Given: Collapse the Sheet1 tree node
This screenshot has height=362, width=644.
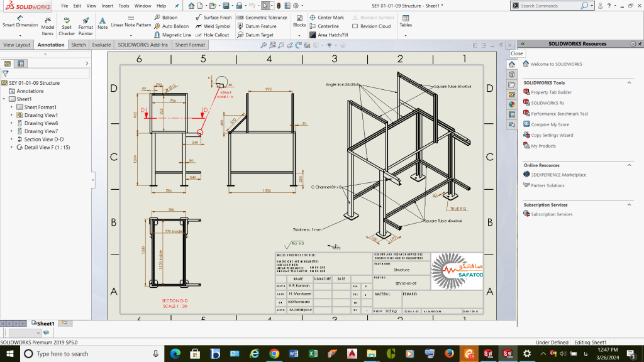Looking at the screenshot, I should point(4,99).
